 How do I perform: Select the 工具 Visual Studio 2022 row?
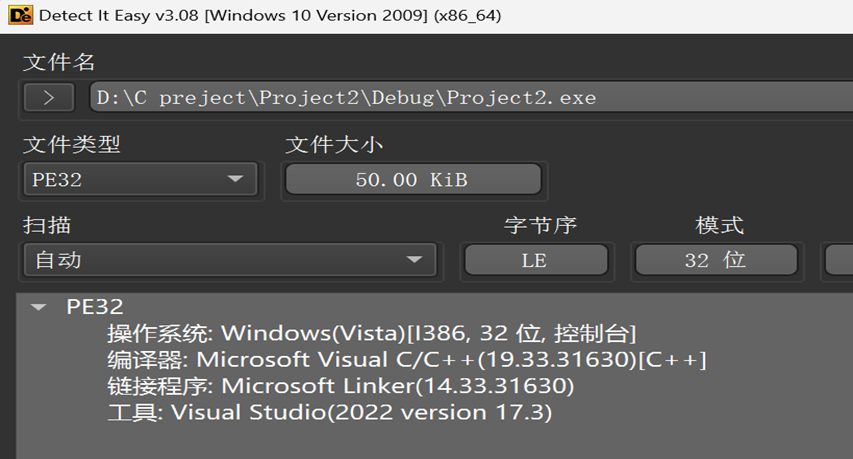(330, 412)
